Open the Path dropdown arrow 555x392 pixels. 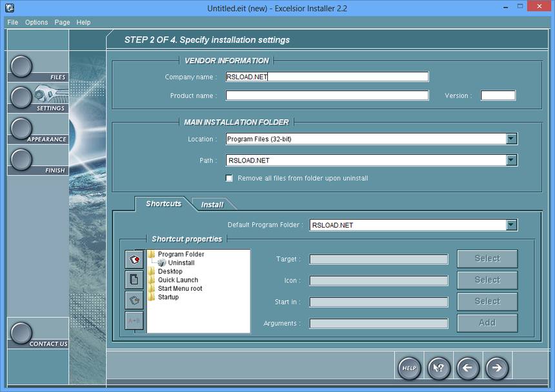point(511,161)
